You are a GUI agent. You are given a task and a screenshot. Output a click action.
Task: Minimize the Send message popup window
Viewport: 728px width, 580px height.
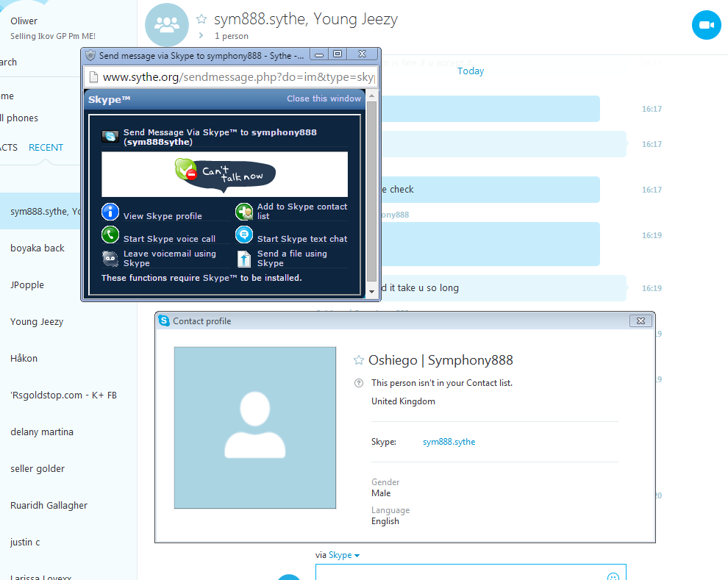click(x=319, y=54)
